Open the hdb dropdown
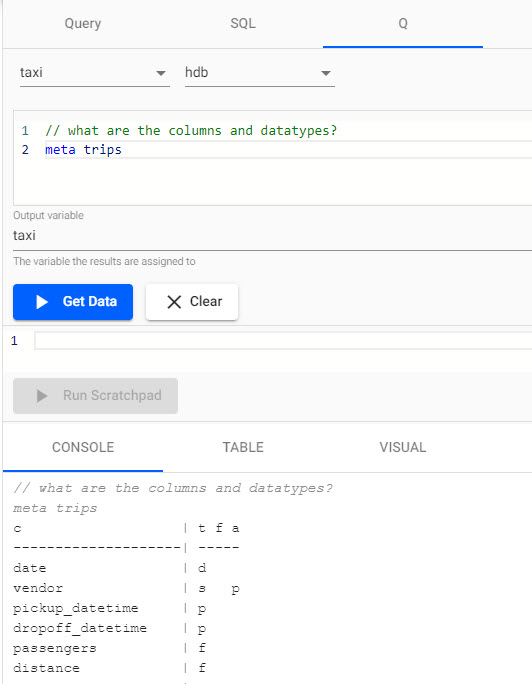 pyautogui.click(x=260, y=72)
